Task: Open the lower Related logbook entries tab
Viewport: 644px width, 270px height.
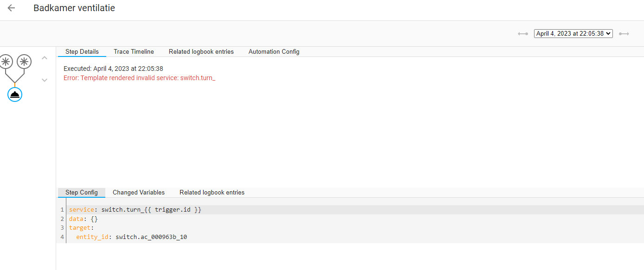Action: tap(212, 193)
